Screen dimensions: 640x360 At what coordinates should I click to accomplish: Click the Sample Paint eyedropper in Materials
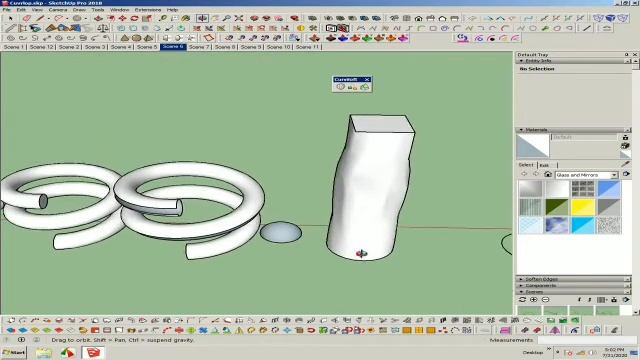pyautogui.click(x=625, y=164)
